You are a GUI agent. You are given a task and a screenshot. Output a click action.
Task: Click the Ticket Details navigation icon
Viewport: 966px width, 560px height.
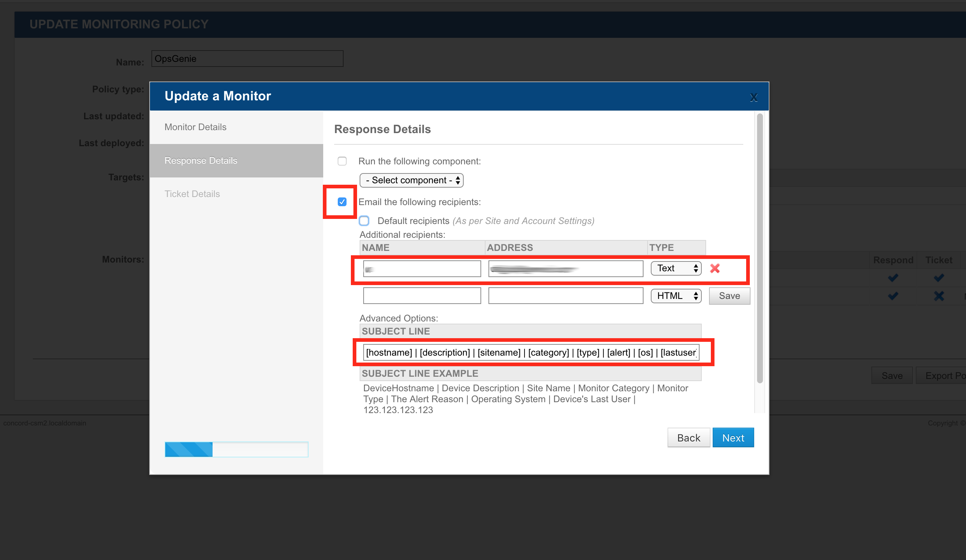click(x=193, y=194)
